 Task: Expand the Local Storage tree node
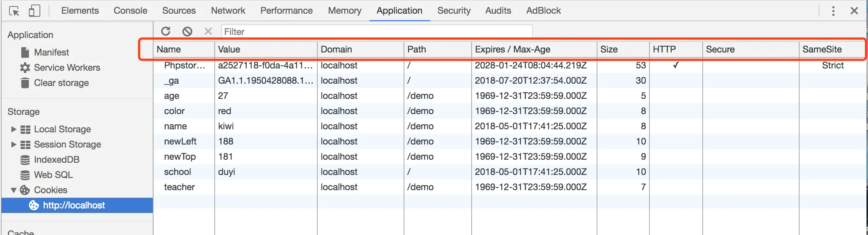click(x=14, y=129)
